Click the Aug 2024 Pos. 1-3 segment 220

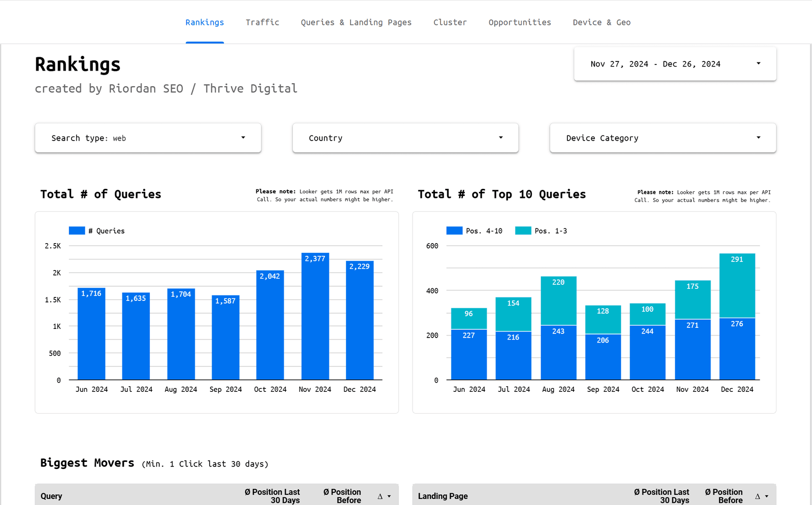coord(559,301)
